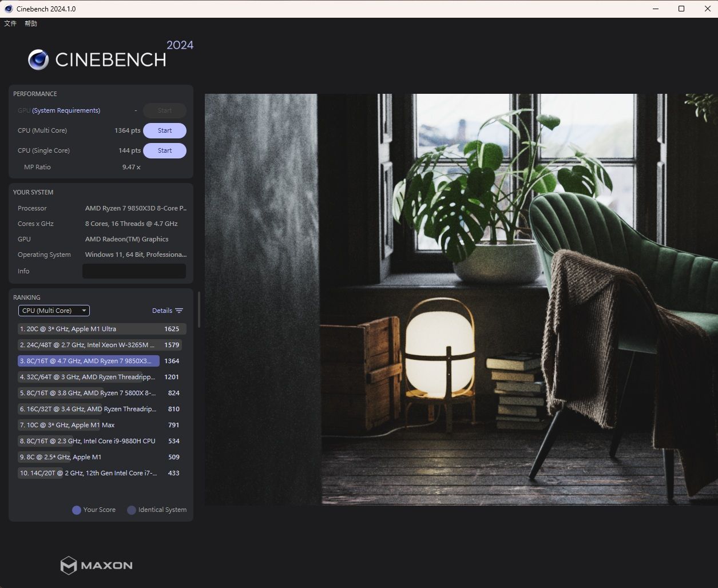The width and height of the screenshot is (718, 588).
Task: Click the Cinebench title bar app icon
Action: [x=9, y=9]
